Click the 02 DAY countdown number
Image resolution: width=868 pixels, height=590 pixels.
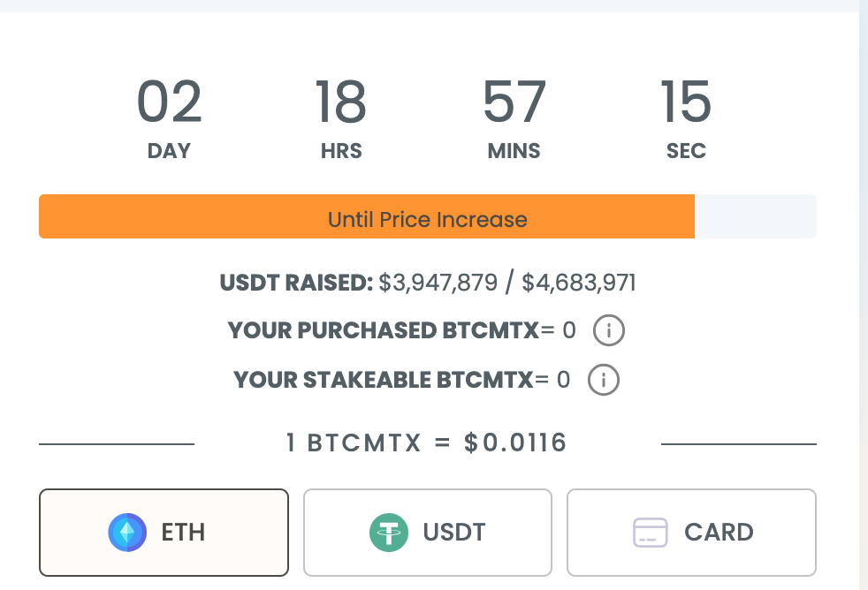(170, 102)
